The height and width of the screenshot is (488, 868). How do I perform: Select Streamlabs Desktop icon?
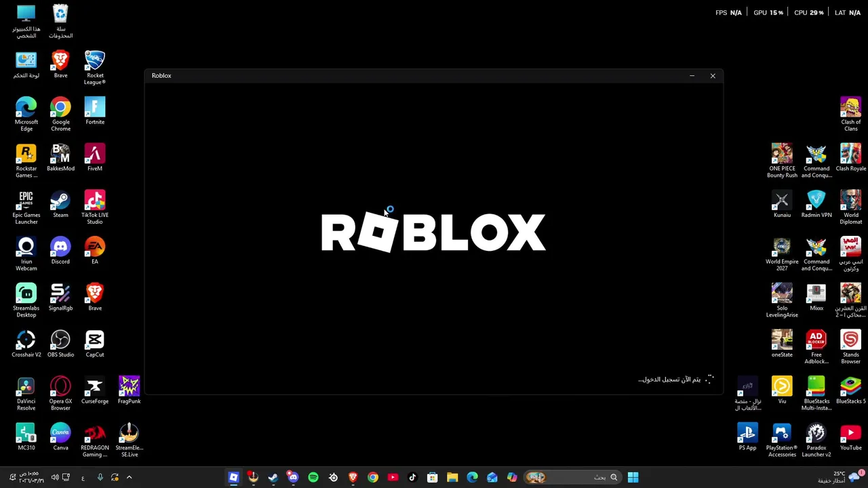coord(26,300)
